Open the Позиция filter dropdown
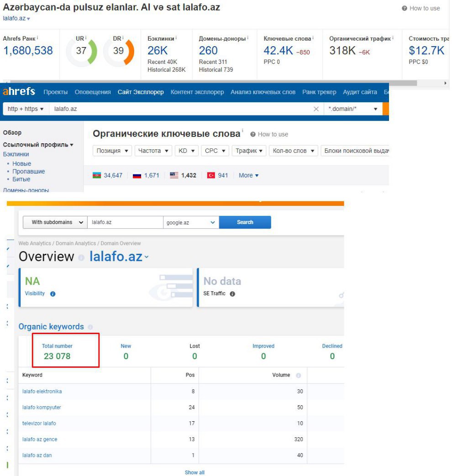This screenshot has width=452, height=476. coord(112,151)
